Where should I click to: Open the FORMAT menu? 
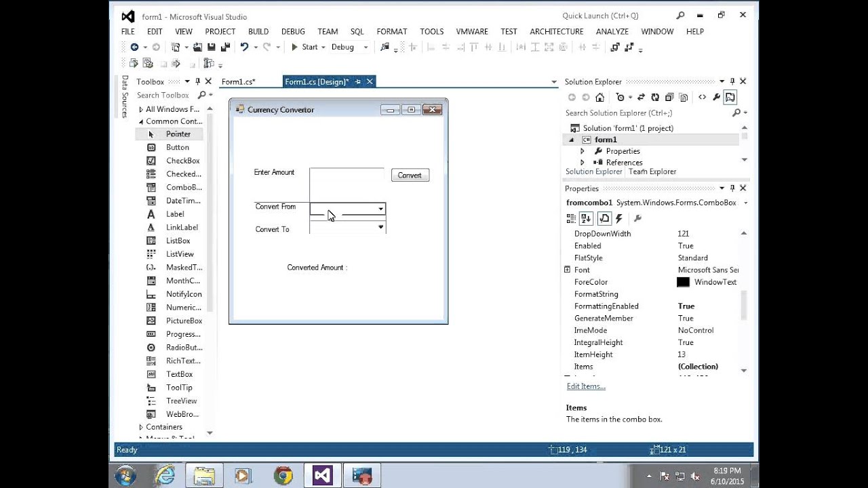tap(392, 32)
